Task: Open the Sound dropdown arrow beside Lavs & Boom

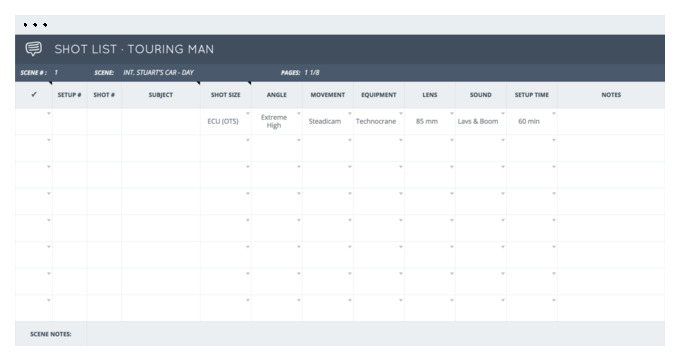Action: coord(503,114)
